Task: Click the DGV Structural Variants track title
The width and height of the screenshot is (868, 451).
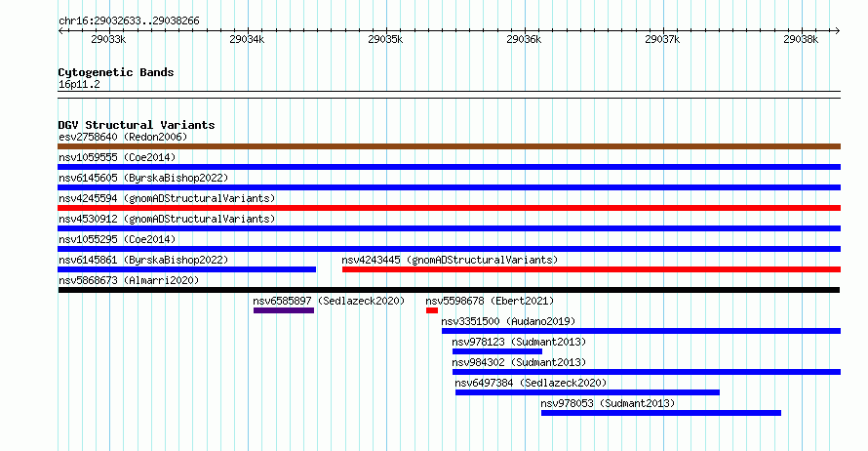Action: click(x=137, y=125)
